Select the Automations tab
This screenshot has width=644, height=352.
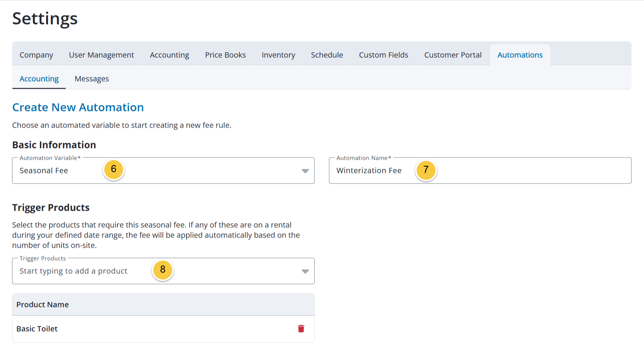coord(520,55)
